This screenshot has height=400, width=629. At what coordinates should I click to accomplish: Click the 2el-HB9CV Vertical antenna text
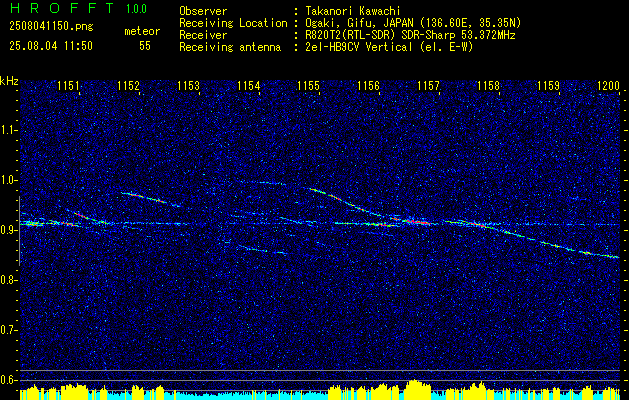pyautogui.click(x=389, y=47)
